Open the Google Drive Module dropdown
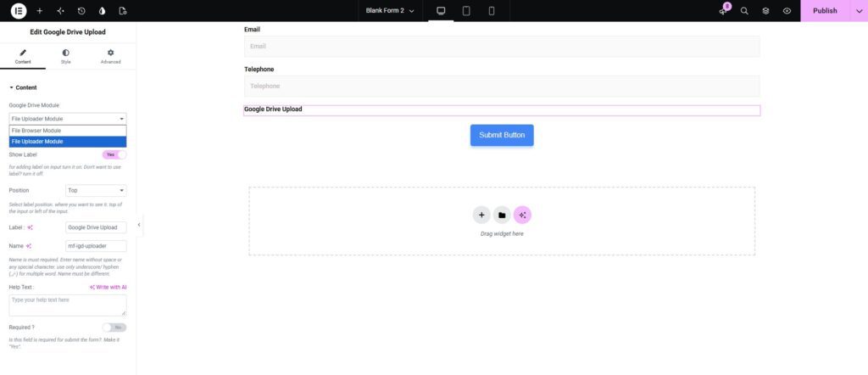The image size is (868, 375). tap(68, 119)
